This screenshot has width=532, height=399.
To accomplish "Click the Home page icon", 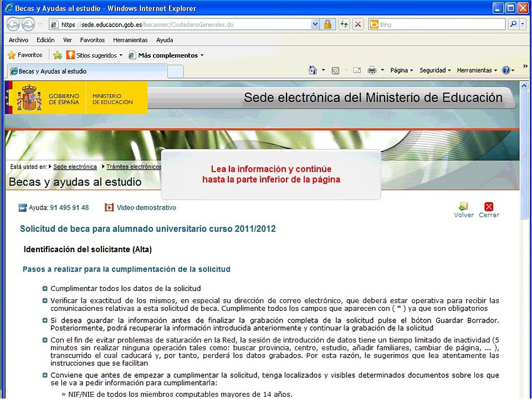I will point(313,70).
